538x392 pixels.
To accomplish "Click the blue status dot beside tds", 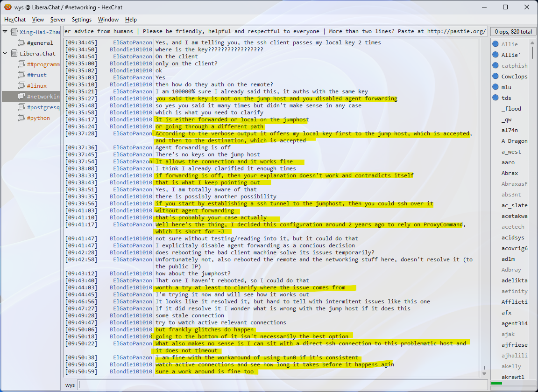I will [x=496, y=98].
